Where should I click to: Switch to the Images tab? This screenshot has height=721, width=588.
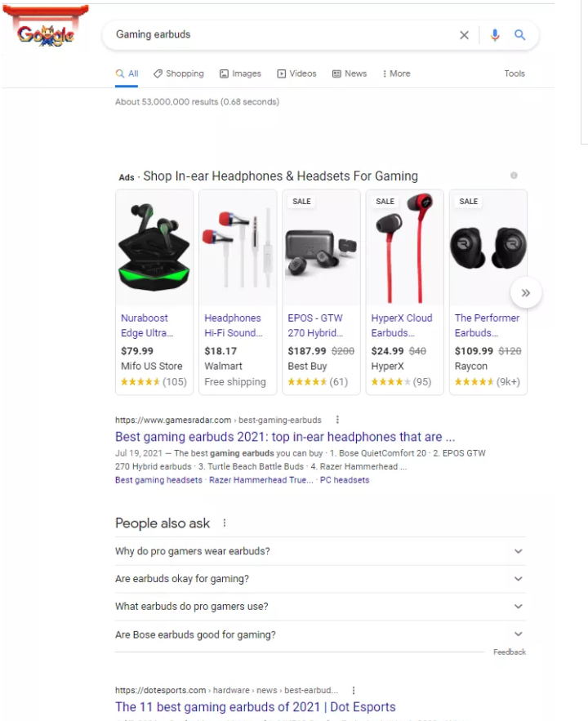pyautogui.click(x=240, y=73)
